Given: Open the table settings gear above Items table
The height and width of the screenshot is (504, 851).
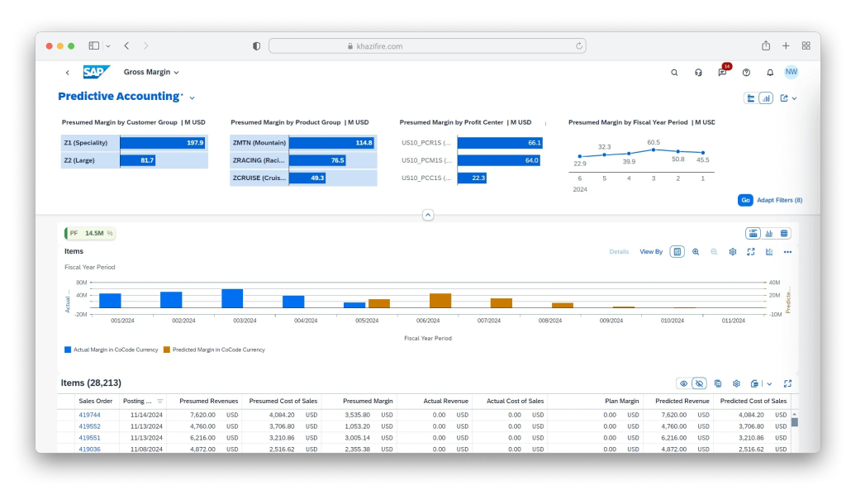Looking at the screenshot, I should pyautogui.click(x=736, y=383).
